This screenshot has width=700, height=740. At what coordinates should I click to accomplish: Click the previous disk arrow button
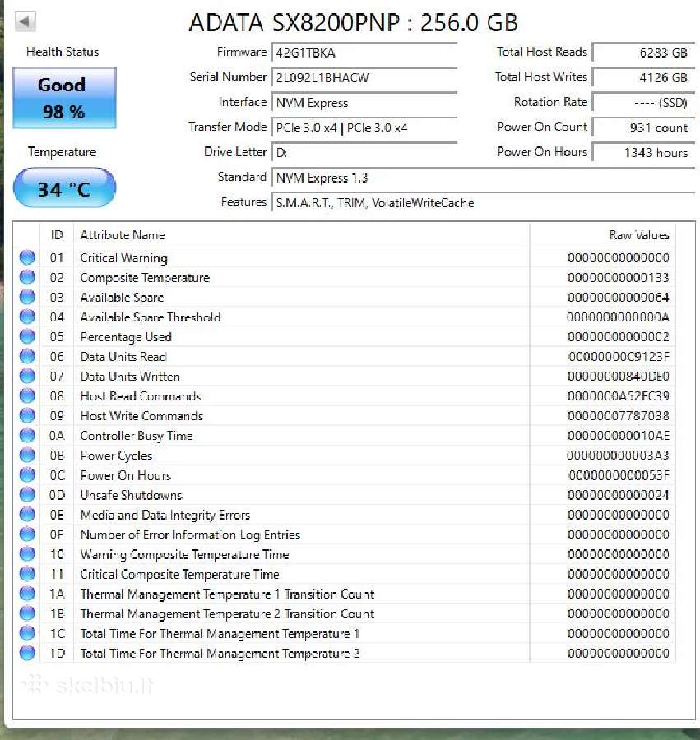click(25, 21)
